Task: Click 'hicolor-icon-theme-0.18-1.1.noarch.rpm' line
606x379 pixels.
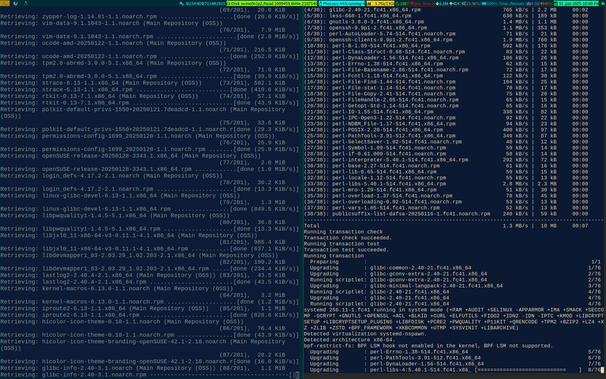Action: 150,335
